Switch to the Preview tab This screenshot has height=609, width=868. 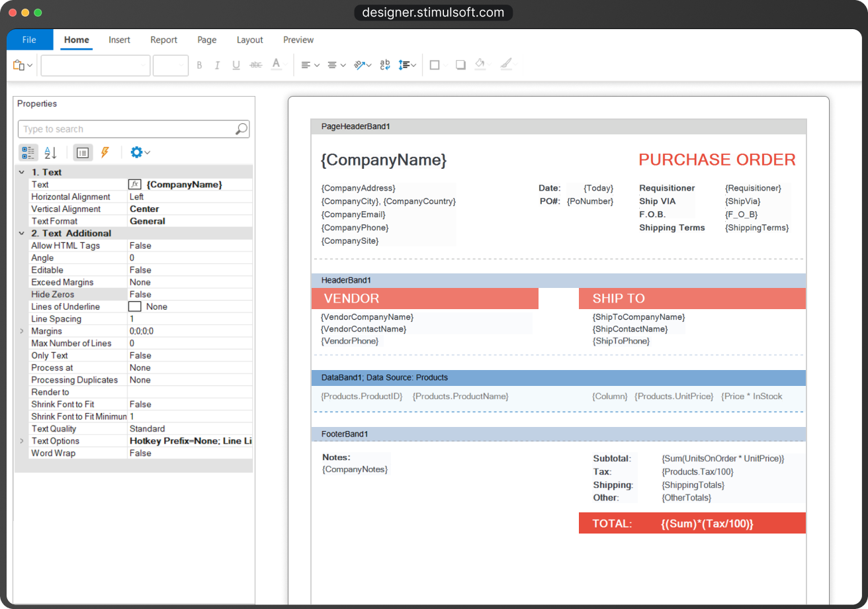click(x=298, y=40)
